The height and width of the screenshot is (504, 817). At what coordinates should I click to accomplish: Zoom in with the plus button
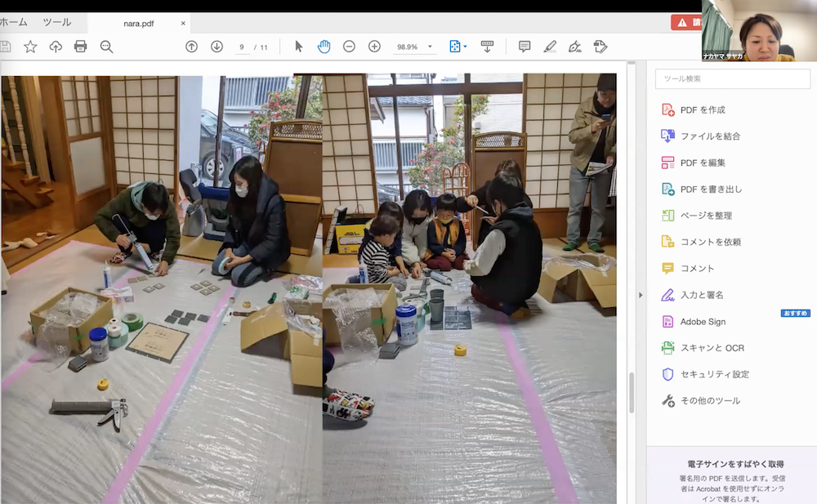(x=374, y=47)
